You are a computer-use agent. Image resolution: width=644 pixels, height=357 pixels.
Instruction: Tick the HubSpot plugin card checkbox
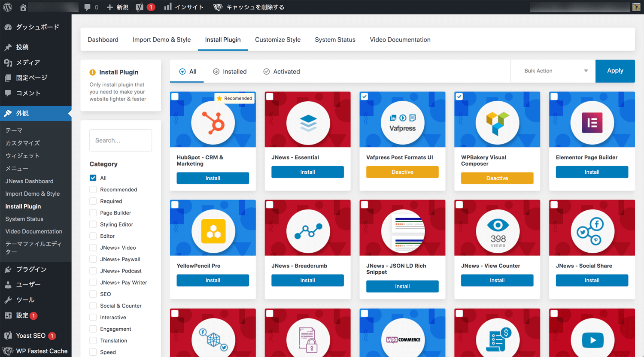(175, 97)
